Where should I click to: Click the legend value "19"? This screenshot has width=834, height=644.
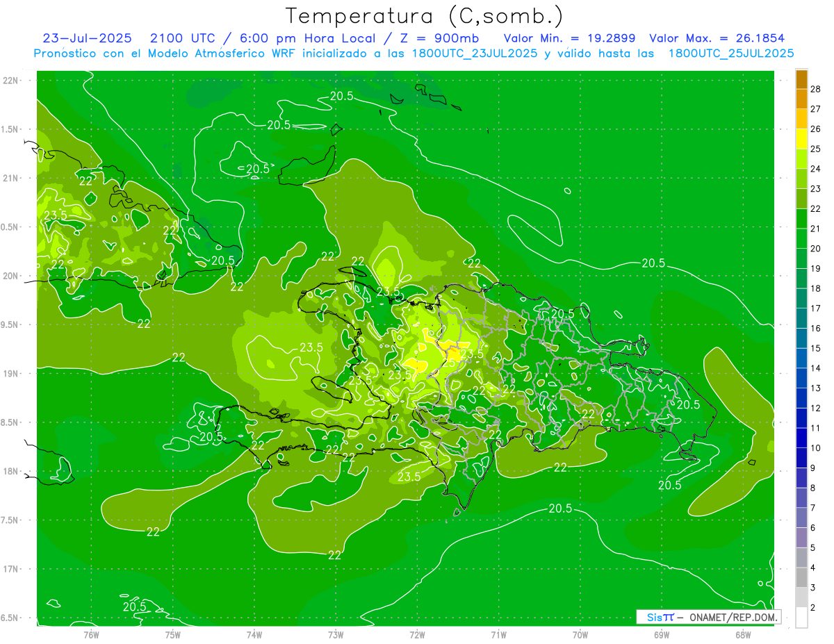click(816, 269)
